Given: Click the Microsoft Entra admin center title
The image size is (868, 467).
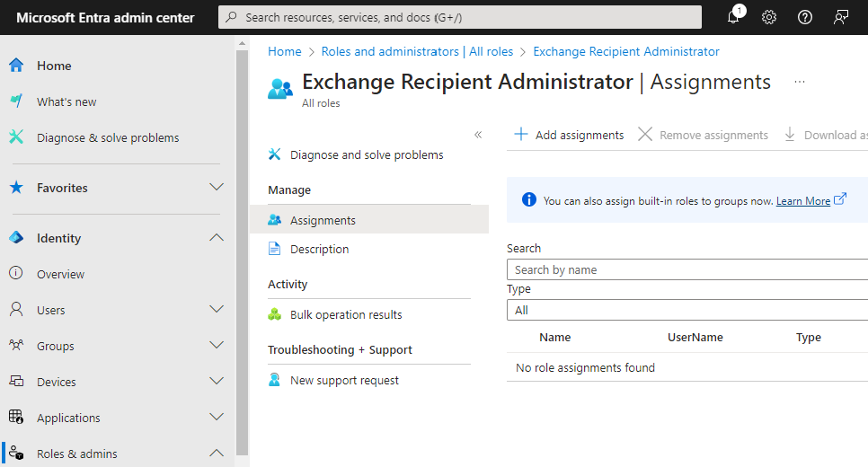Looking at the screenshot, I should point(105,18).
